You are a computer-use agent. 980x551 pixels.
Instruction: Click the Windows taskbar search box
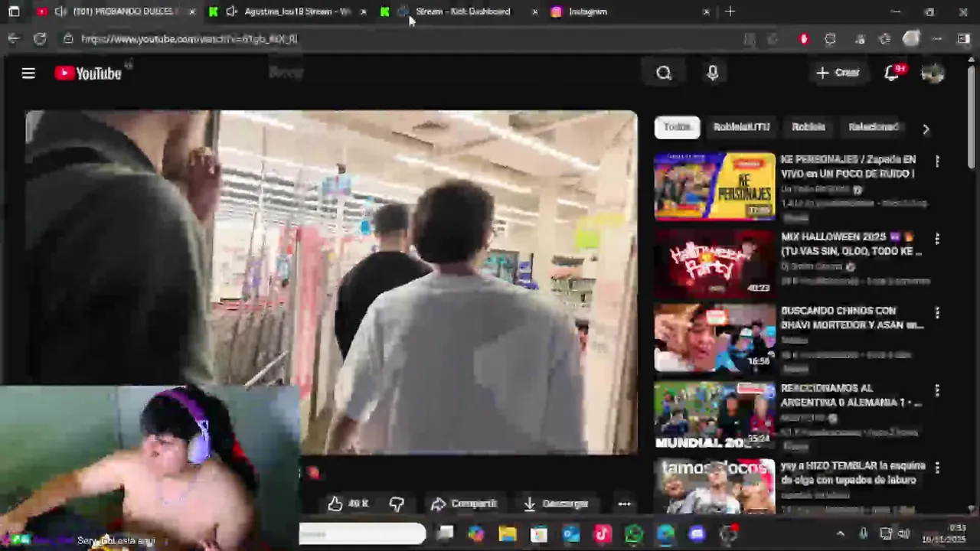pyautogui.click(x=362, y=533)
